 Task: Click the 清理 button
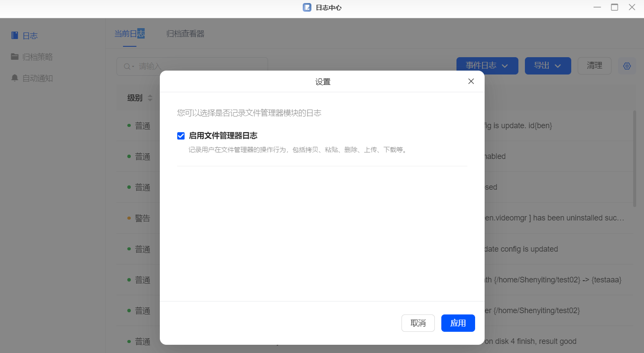tap(595, 66)
